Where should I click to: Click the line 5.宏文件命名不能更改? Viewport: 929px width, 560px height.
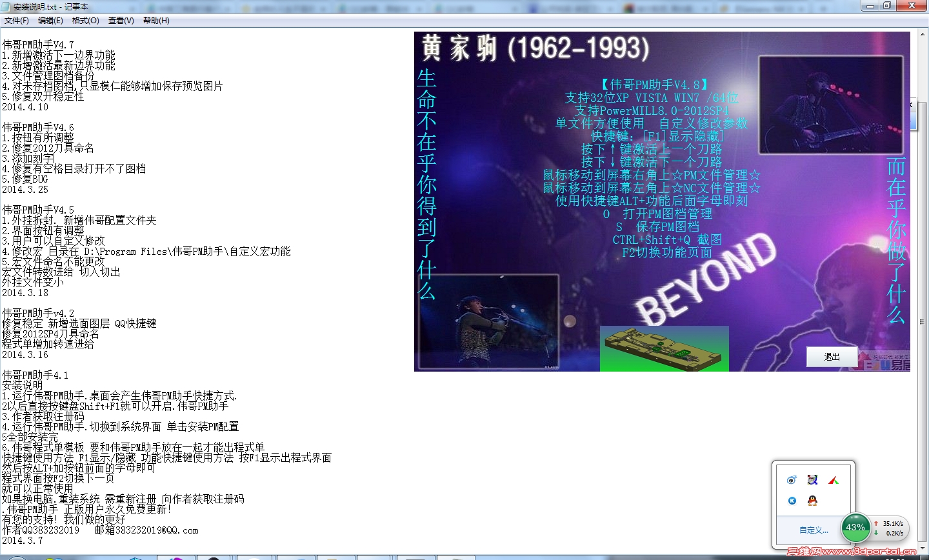pos(54,262)
